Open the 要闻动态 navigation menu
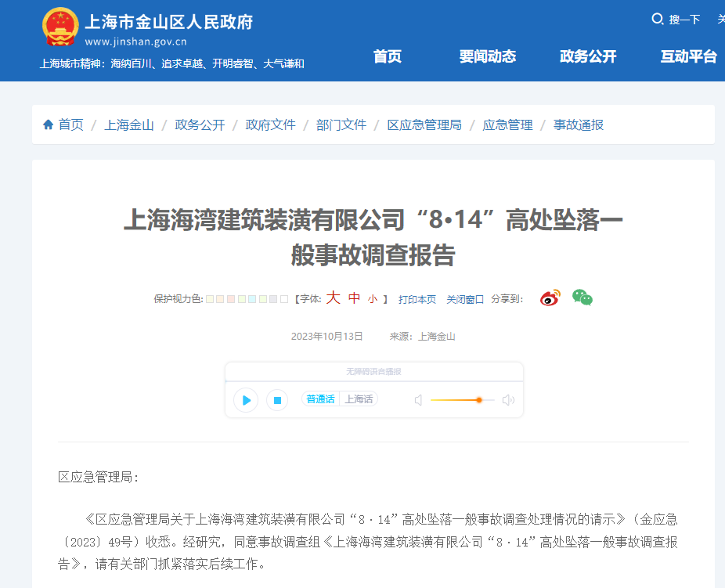The image size is (725, 588). pos(487,56)
